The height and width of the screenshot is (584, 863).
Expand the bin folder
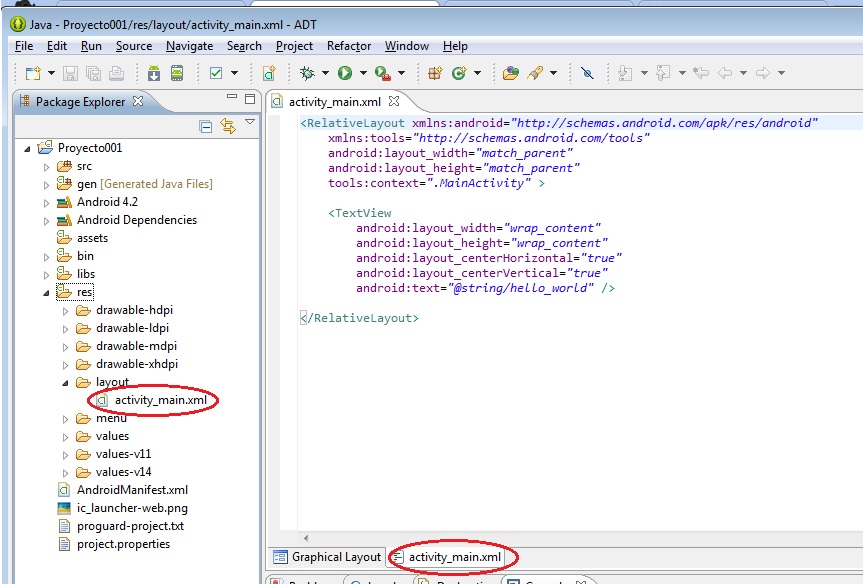click(x=46, y=257)
